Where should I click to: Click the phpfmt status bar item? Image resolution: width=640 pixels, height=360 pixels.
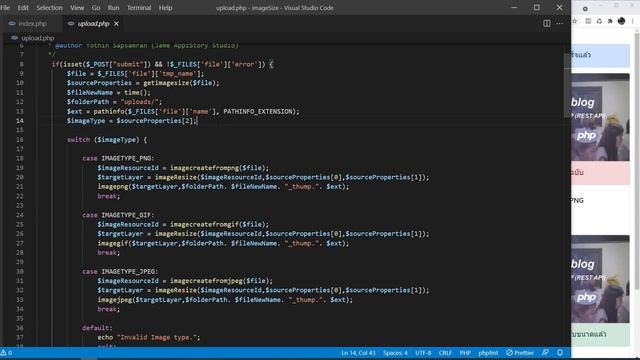click(488, 353)
